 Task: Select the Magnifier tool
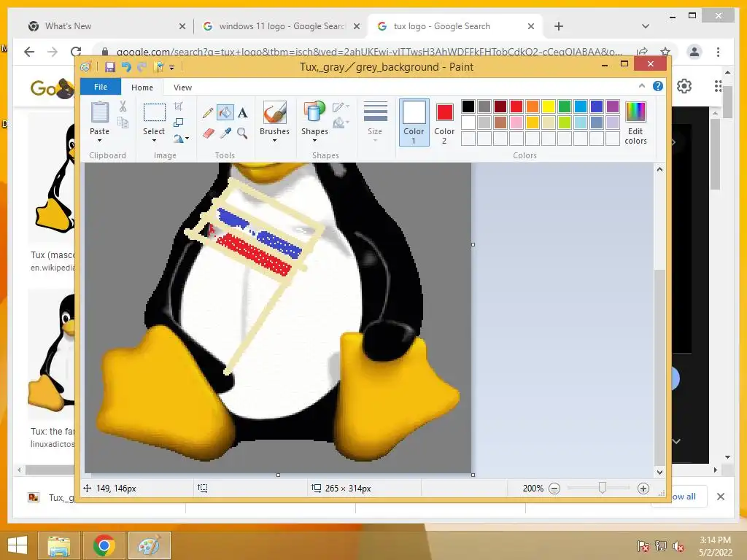tap(242, 133)
